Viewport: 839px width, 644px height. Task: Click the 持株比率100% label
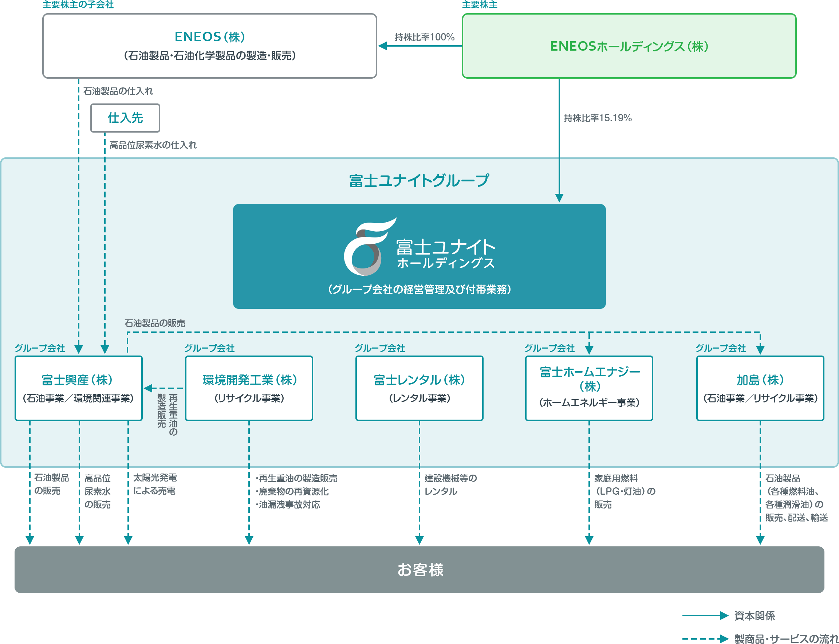pyautogui.click(x=424, y=37)
